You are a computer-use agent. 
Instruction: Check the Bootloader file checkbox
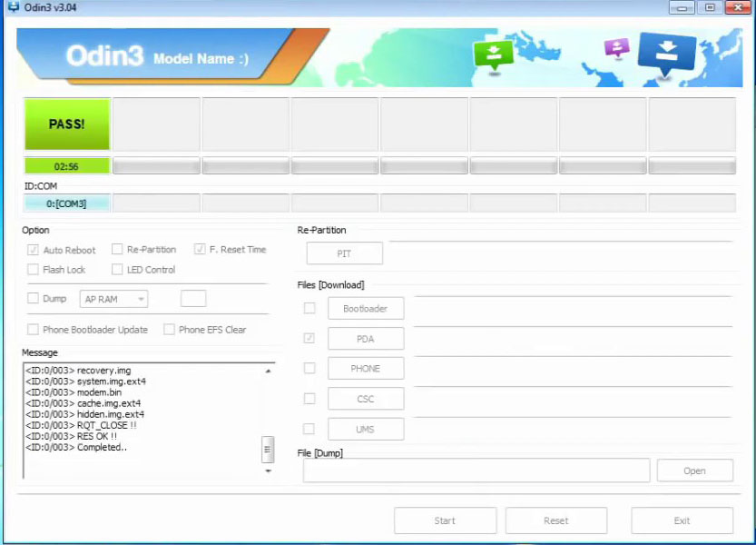(309, 308)
